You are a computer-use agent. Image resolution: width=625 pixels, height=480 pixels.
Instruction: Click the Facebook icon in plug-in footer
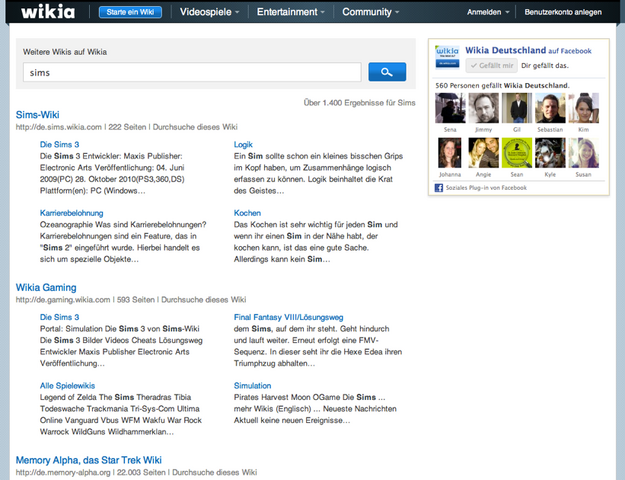438,188
